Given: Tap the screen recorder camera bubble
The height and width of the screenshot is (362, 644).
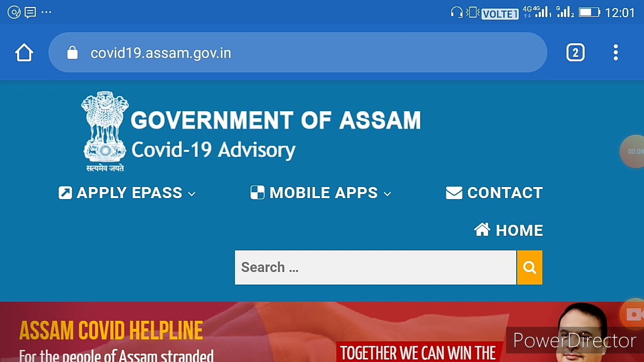Looking at the screenshot, I should click(x=633, y=315).
